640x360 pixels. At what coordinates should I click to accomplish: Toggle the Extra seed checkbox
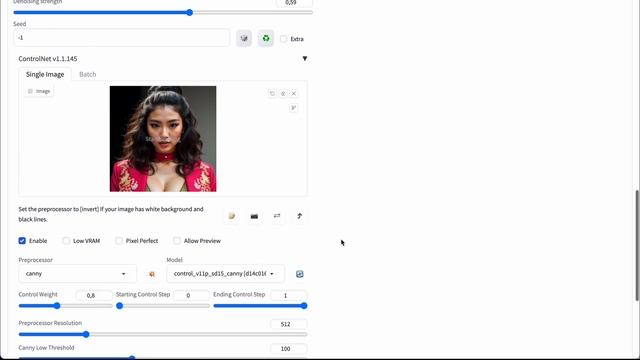284,39
